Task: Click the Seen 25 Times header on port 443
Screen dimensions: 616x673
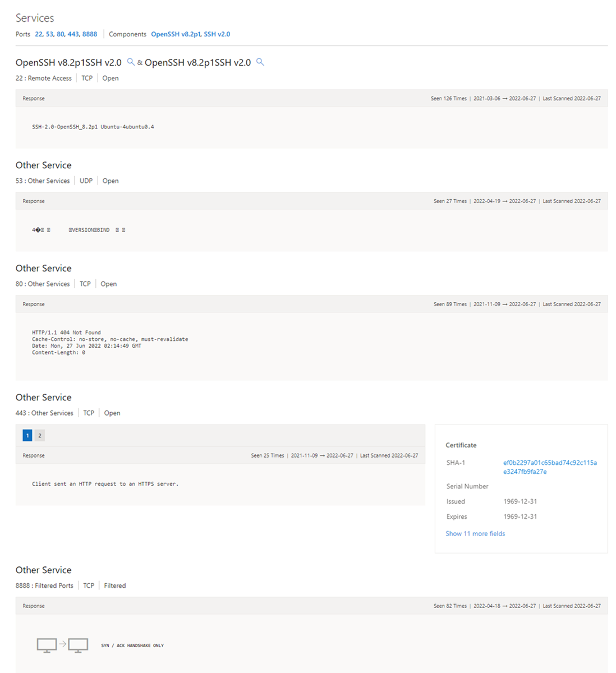Action: coord(268,455)
